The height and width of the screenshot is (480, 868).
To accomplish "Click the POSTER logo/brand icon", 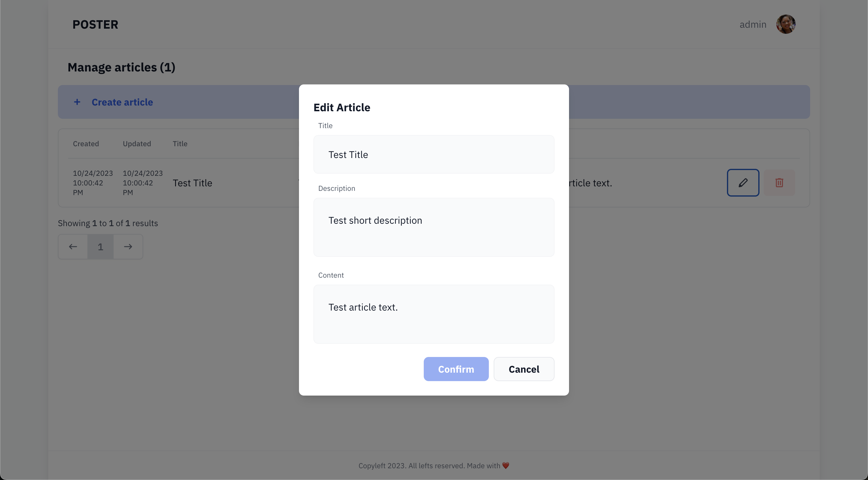I will point(95,24).
